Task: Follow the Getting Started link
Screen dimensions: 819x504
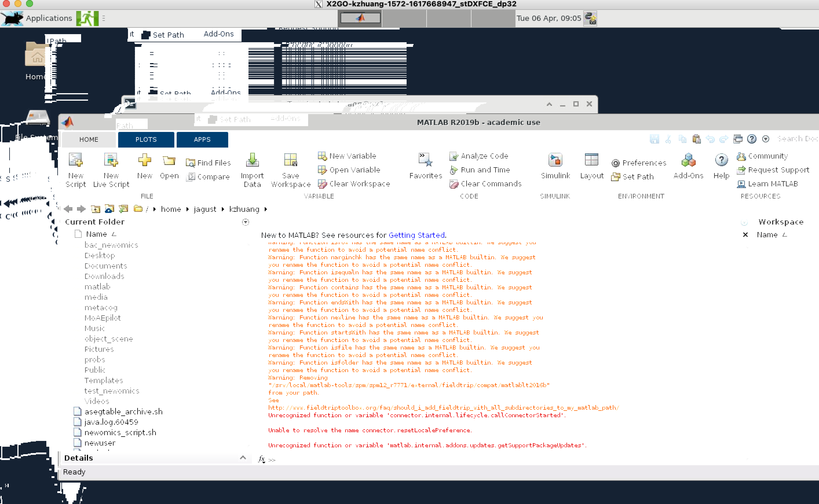Action: click(x=416, y=235)
